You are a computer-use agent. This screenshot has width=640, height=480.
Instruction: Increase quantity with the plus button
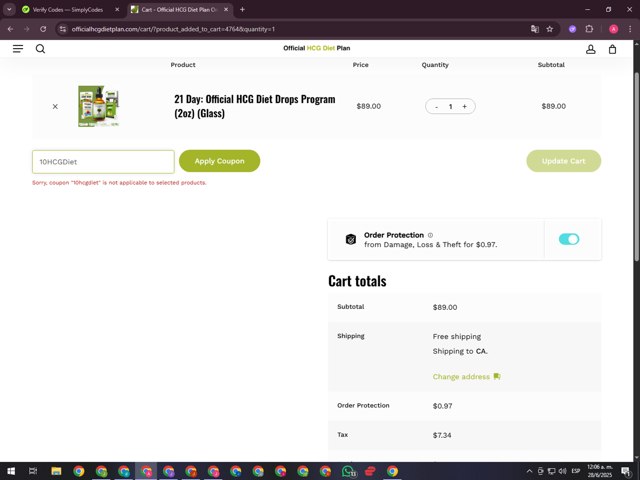pyautogui.click(x=464, y=107)
